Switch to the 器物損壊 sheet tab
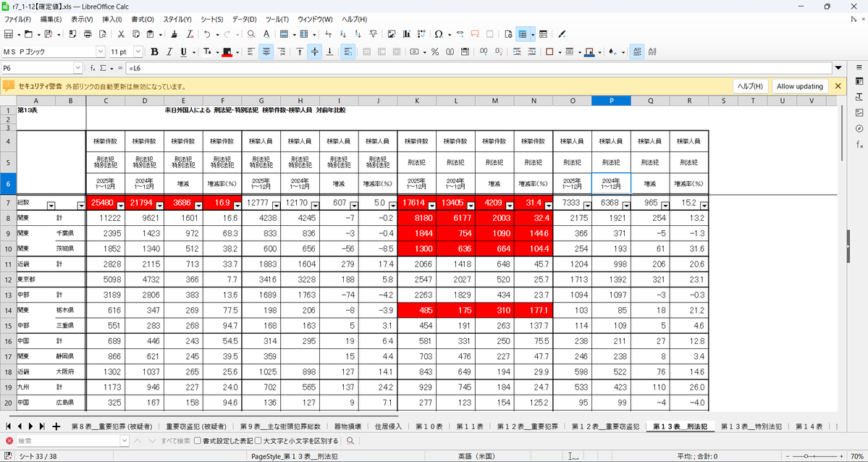Screen dimensions: 868x462 coord(348,427)
